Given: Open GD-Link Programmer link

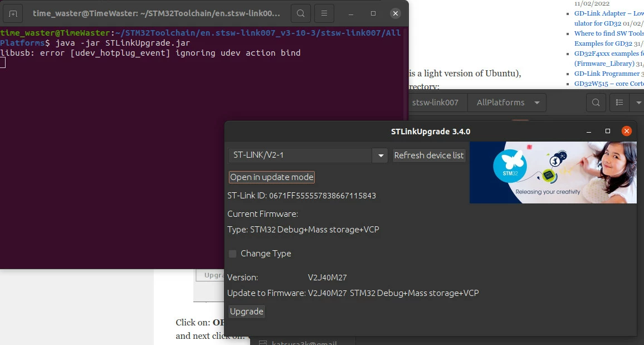Looking at the screenshot, I should 607,74.
